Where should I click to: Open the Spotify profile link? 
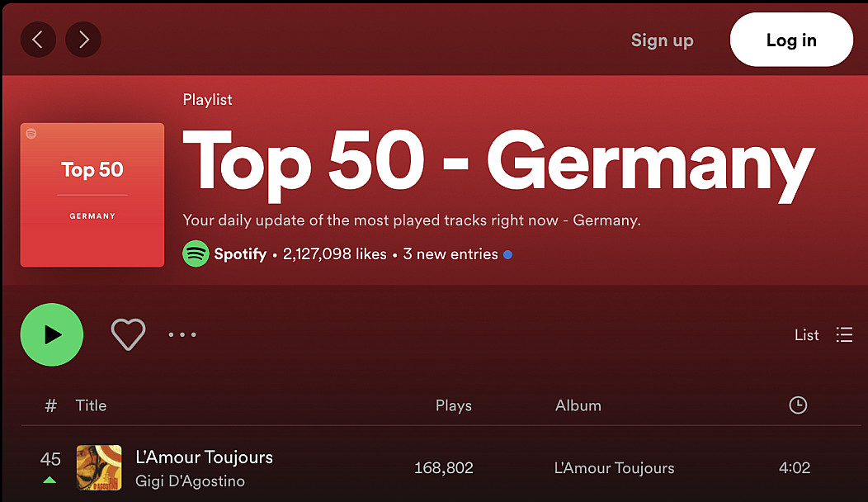pos(240,253)
